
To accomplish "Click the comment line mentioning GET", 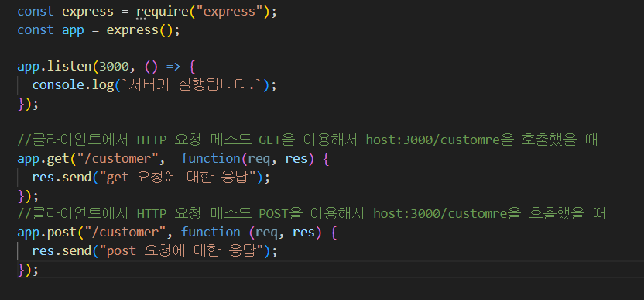I will tap(307, 140).
